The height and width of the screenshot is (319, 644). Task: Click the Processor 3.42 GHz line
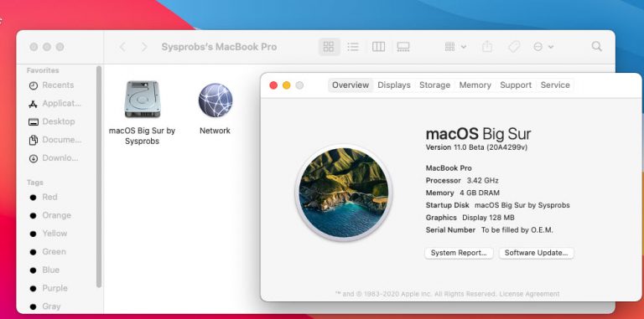pos(462,181)
